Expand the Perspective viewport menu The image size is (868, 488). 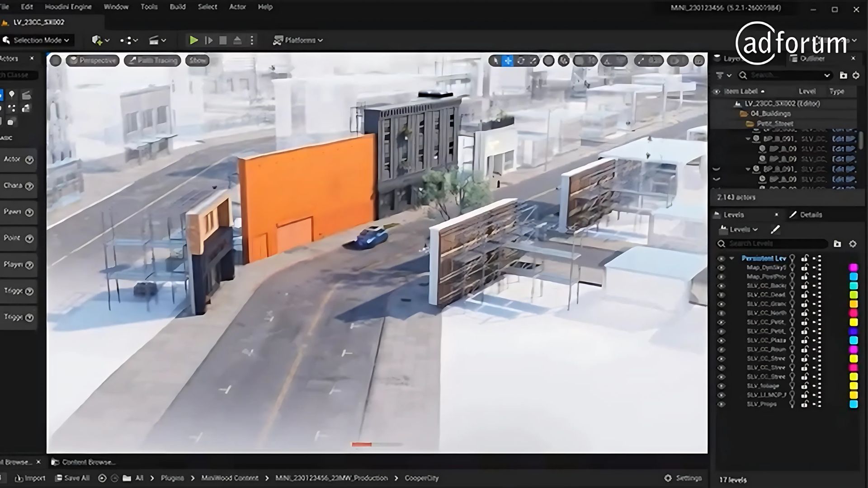click(x=93, y=61)
